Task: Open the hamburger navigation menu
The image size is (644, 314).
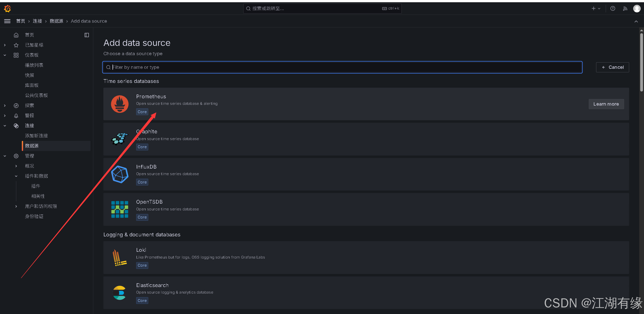Action: tap(7, 21)
